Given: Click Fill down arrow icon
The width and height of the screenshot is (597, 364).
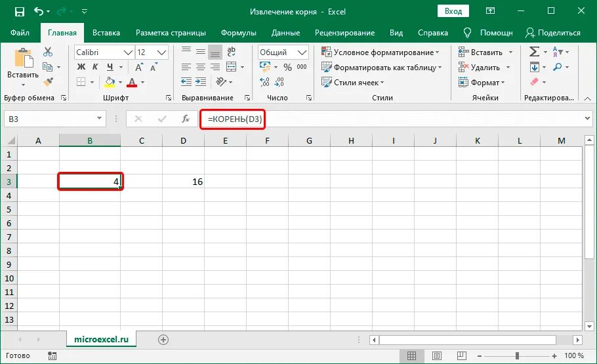Looking at the screenshot, I should tap(535, 67).
